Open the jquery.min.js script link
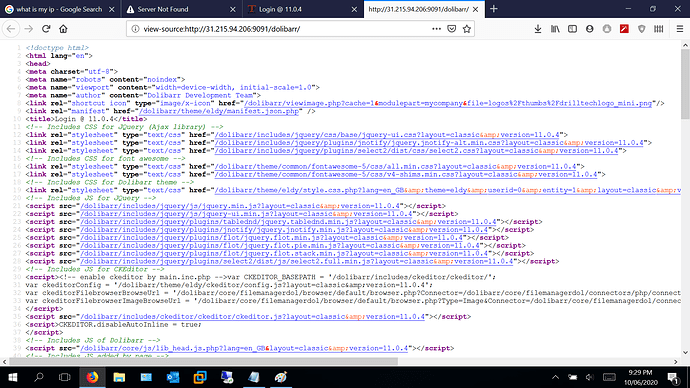Viewport: 690px width, 388px height. coord(240,206)
